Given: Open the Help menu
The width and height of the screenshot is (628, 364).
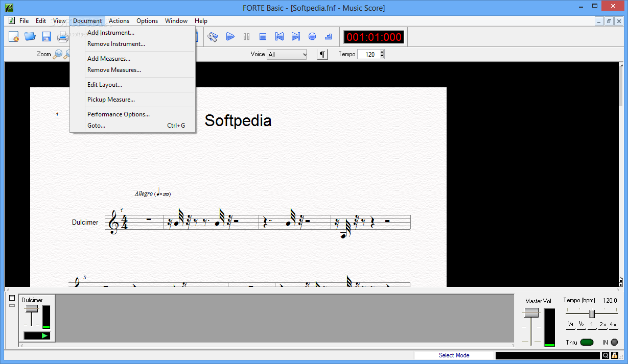Looking at the screenshot, I should pos(201,21).
